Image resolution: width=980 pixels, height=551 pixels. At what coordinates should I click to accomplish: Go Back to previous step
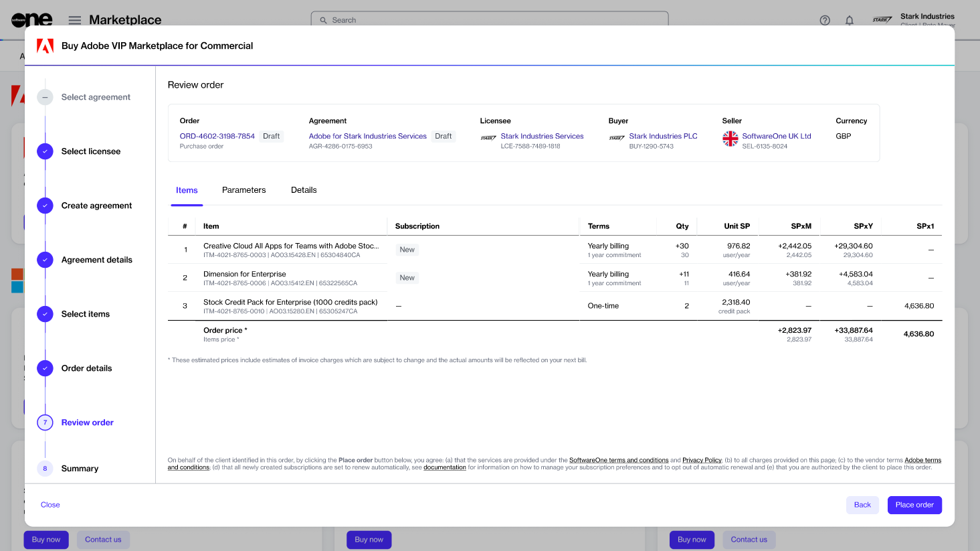(862, 505)
